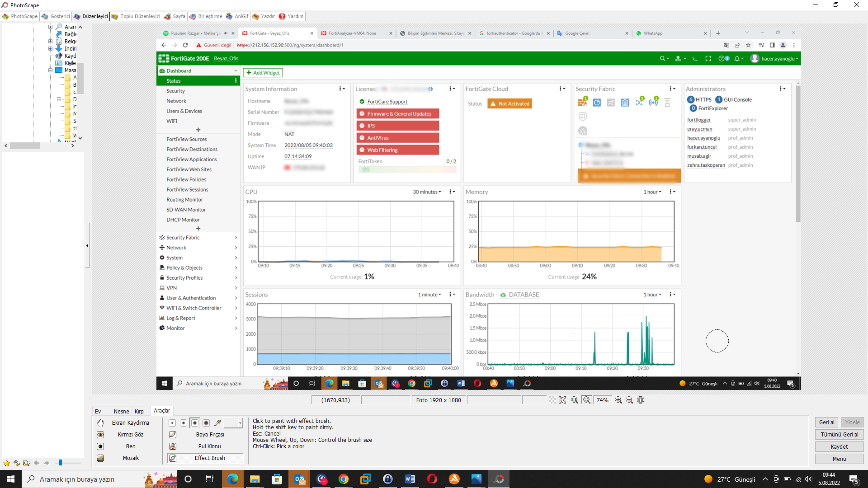Open Opera browser from the Windows taskbar
The width and height of the screenshot is (868, 488).
click(432, 479)
